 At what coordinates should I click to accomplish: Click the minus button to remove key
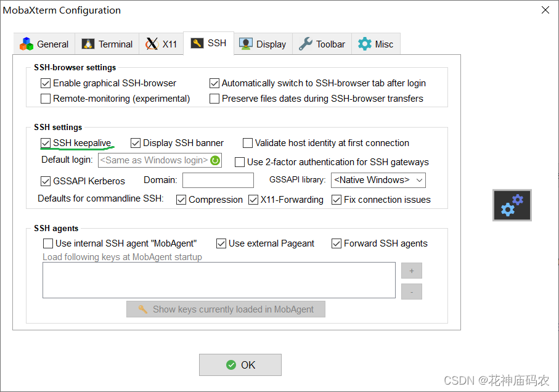(x=412, y=292)
